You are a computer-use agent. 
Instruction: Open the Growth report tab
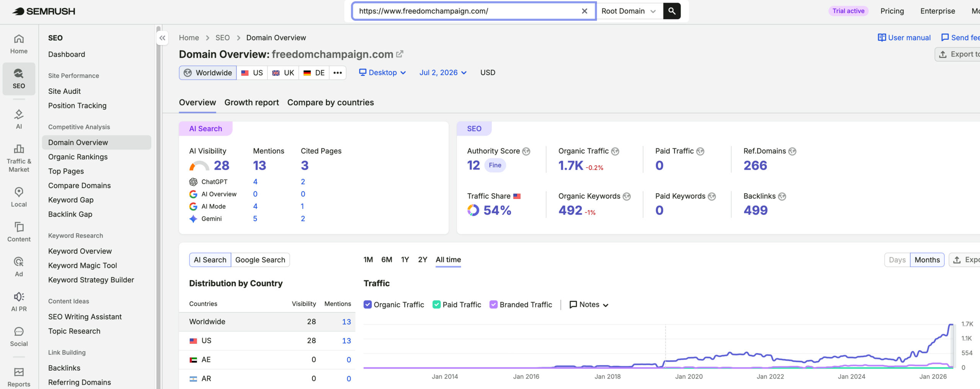(x=252, y=103)
